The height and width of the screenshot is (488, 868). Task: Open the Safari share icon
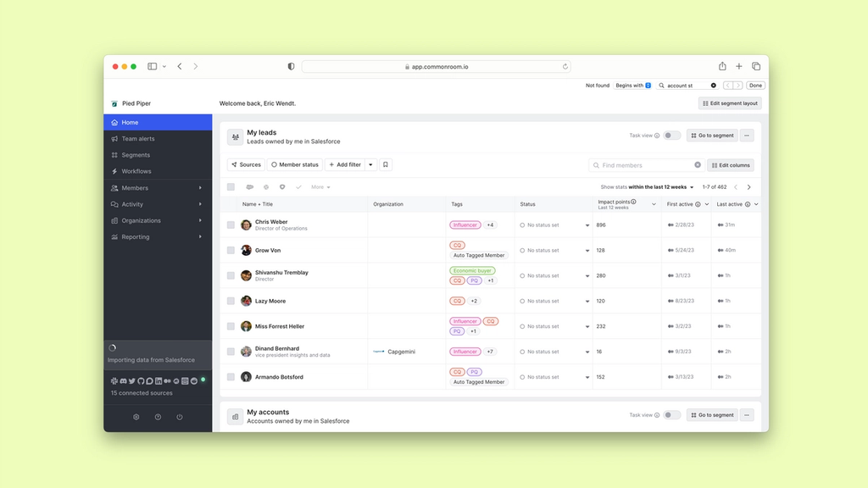point(722,66)
